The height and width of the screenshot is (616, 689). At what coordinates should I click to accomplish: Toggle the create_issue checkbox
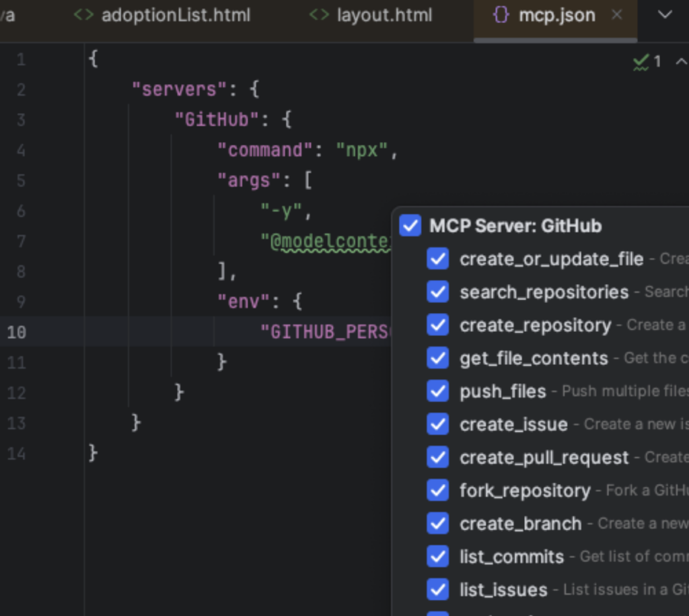pyautogui.click(x=438, y=424)
